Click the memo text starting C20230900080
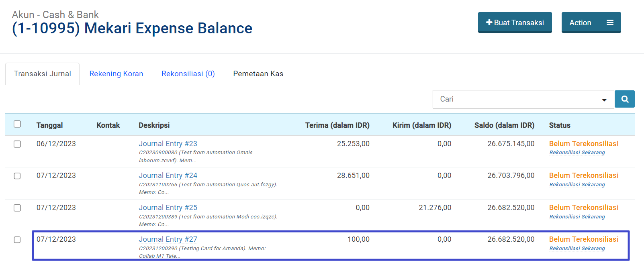Viewport: 644px width, 263px height. point(196,157)
